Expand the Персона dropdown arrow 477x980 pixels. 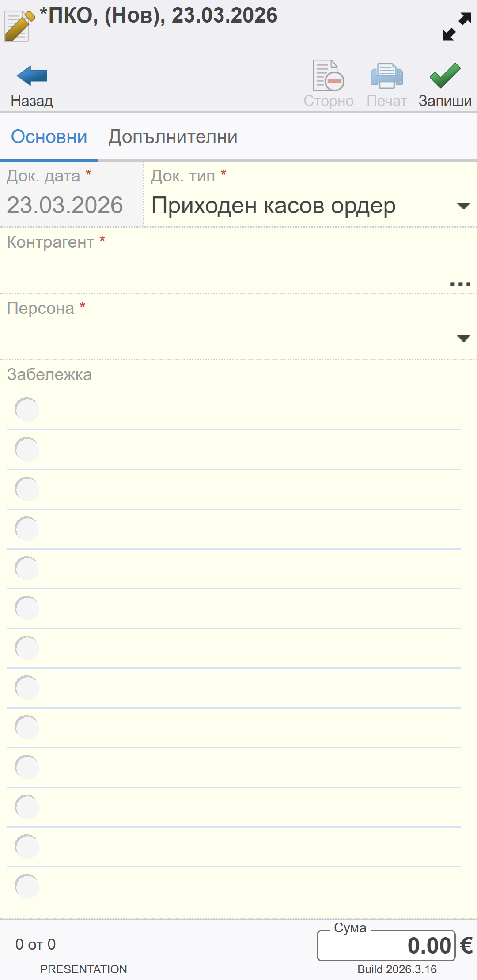point(463,338)
